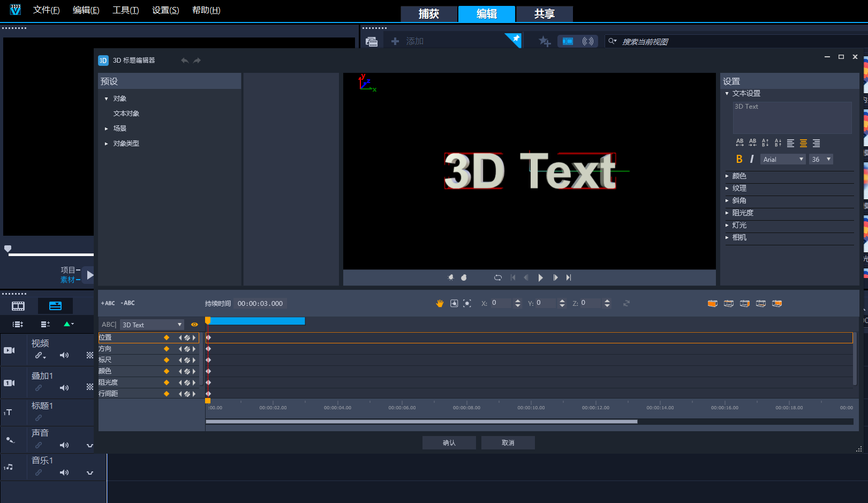Click the add text object (+ABC) icon
The width and height of the screenshot is (868, 503).
click(108, 303)
